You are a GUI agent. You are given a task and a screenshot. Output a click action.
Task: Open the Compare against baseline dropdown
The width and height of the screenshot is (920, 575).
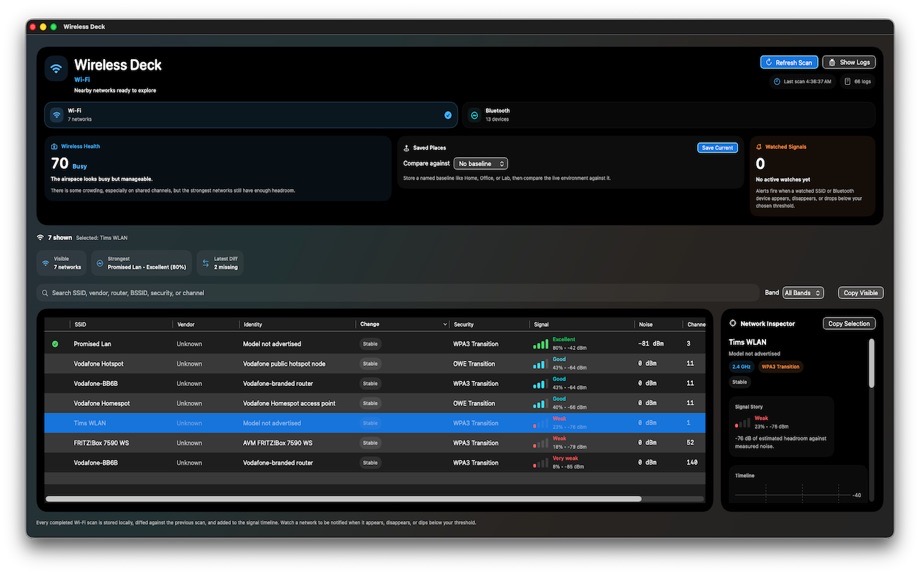coord(481,164)
